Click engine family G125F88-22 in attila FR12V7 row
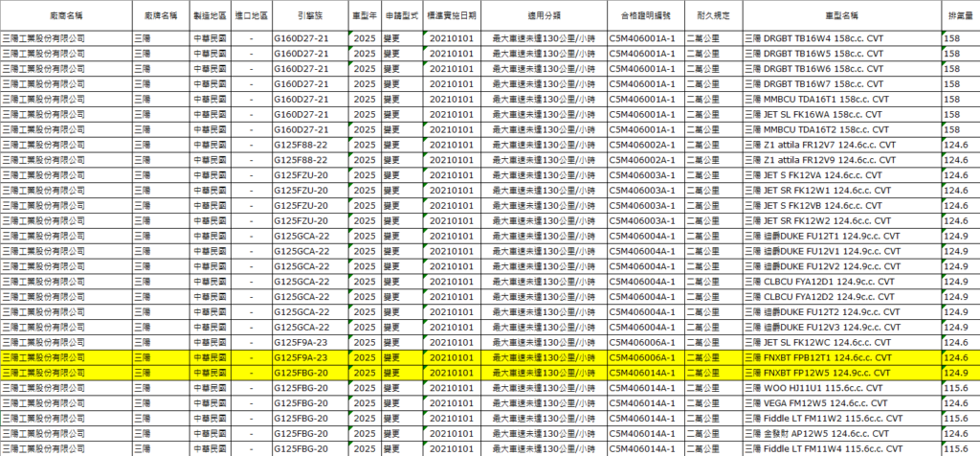Viewport: 980px width, 456px height. click(309, 145)
